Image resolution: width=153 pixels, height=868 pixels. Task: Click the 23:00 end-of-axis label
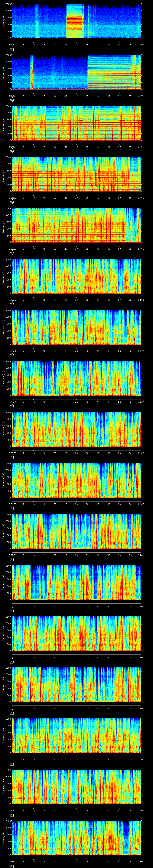[141, 44]
